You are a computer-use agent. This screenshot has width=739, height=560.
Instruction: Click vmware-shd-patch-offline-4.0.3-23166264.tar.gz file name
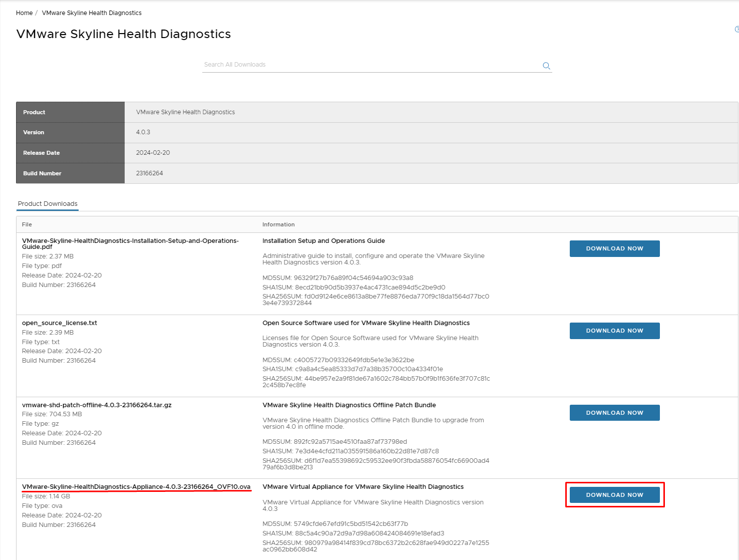click(97, 405)
